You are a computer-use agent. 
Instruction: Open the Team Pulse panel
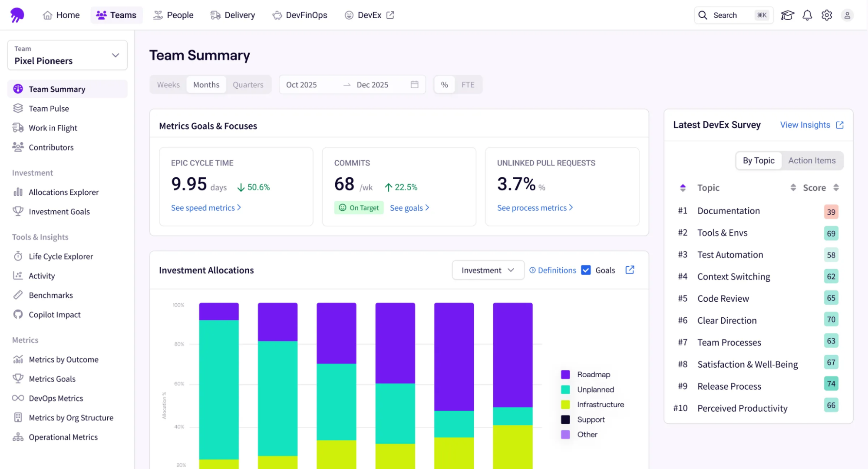[49, 108]
